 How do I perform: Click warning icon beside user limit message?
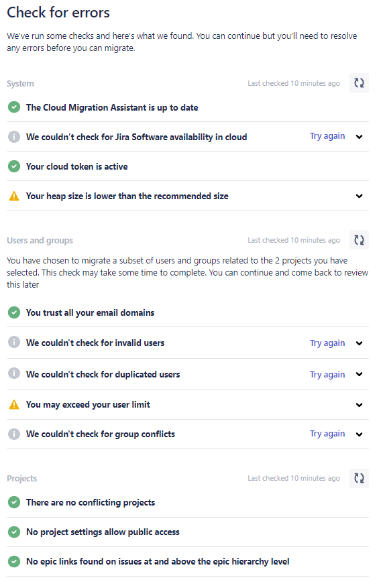pos(14,404)
